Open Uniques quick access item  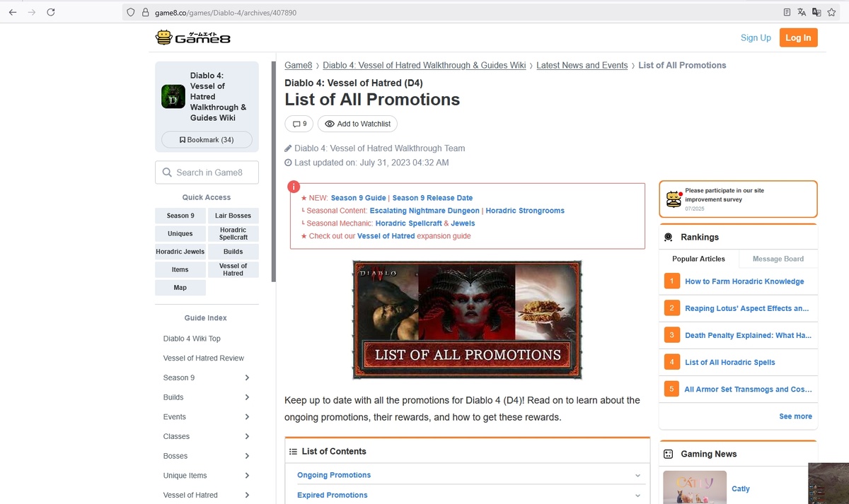[180, 234]
